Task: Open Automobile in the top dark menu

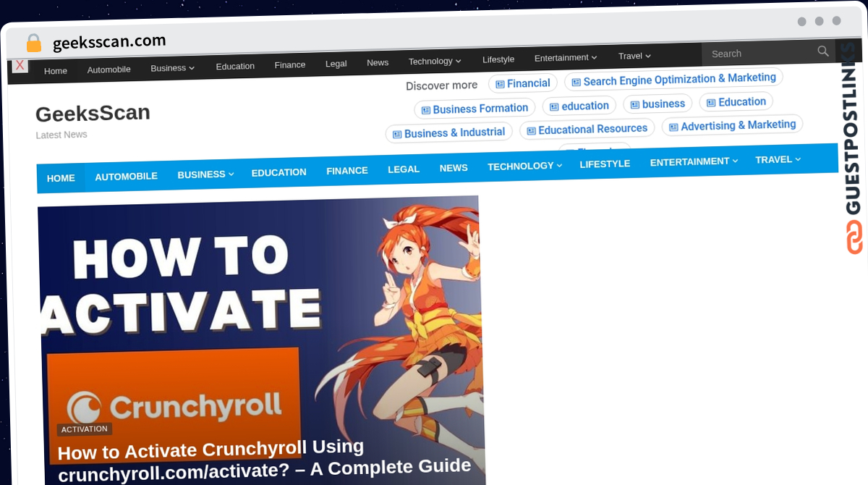Action: pyautogui.click(x=109, y=69)
